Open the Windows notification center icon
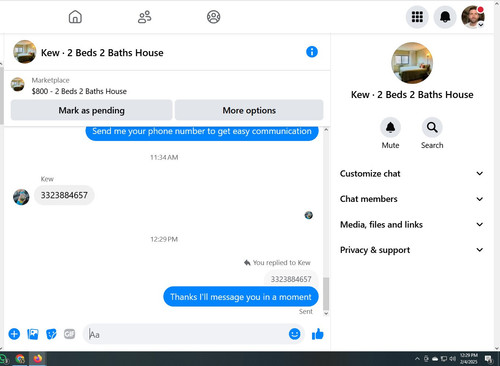 click(x=489, y=359)
